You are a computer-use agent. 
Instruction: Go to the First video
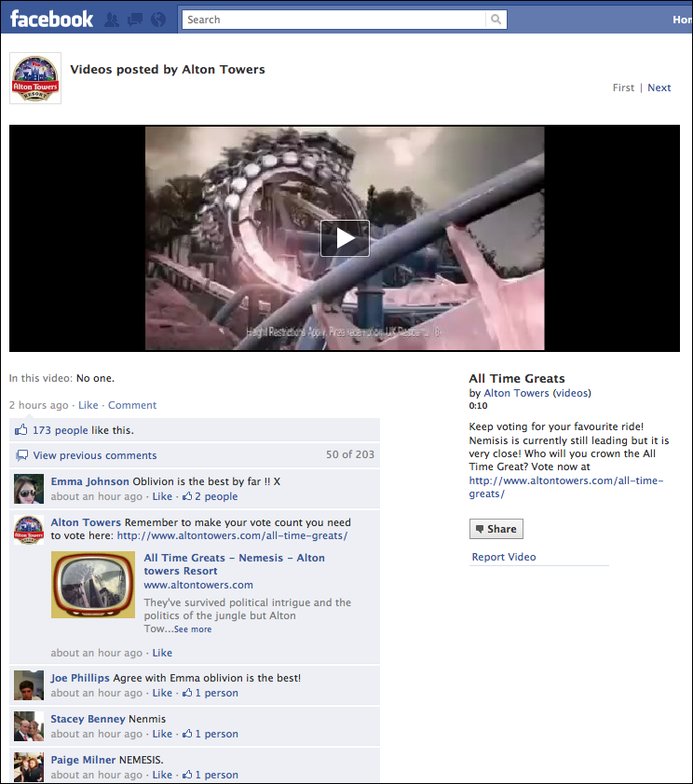coord(623,88)
